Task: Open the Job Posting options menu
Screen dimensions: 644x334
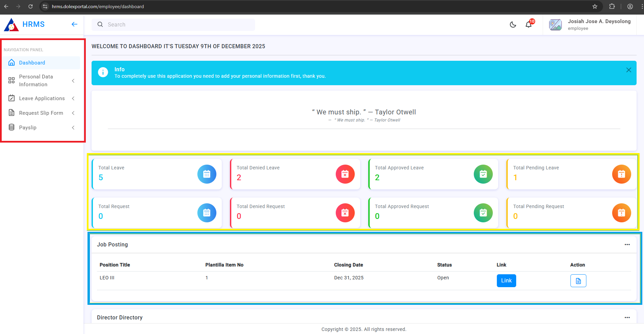Action: tap(627, 244)
